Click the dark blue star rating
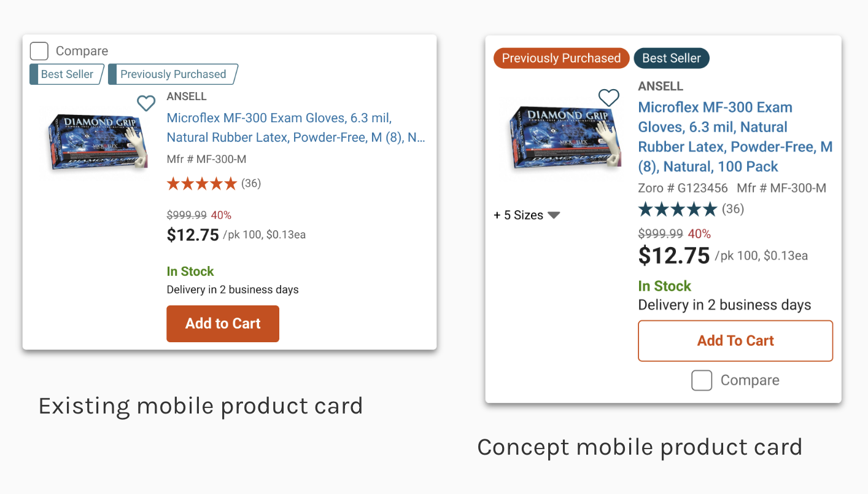Image resolution: width=868 pixels, height=494 pixels. point(677,210)
